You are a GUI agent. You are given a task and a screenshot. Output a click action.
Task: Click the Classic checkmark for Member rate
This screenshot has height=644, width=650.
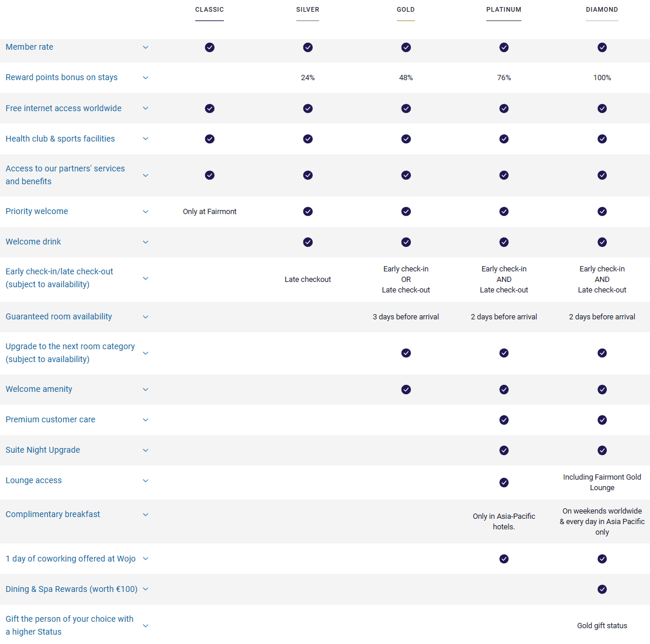209,47
